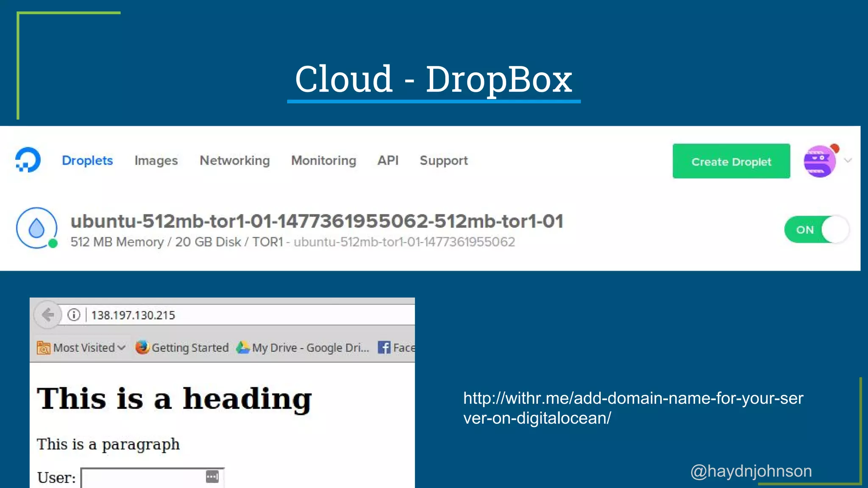Viewport: 868px width, 488px height.
Task: Open the Getting Started bookmark
Action: tap(182, 348)
